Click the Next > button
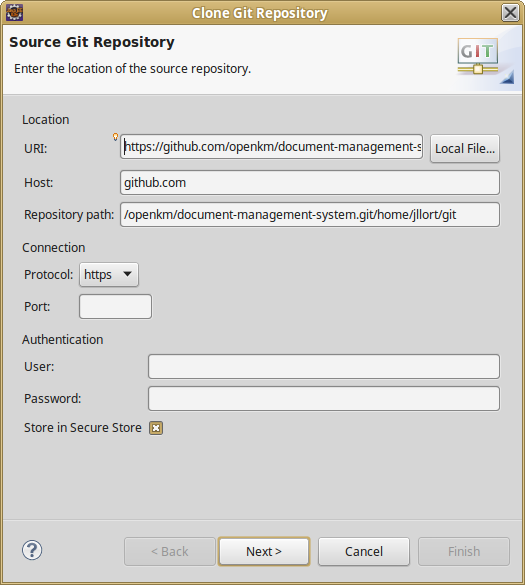The height and width of the screenshot is (585, 525). click(x=264, y=551)
